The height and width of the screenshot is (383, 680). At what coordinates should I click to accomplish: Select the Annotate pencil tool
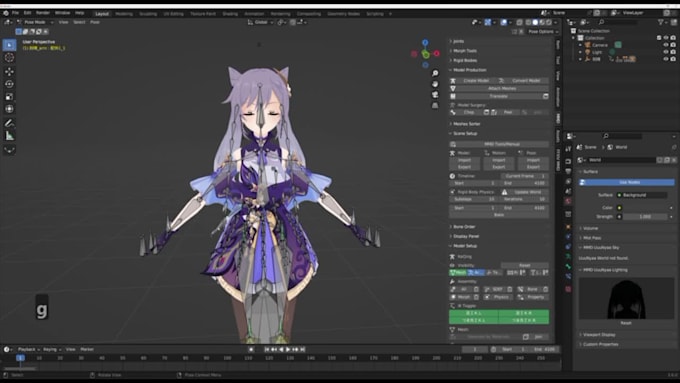coord(9,123)
